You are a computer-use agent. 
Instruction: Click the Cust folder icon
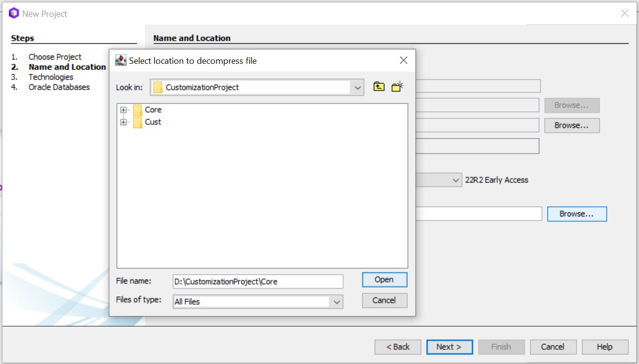coord(138,122)
